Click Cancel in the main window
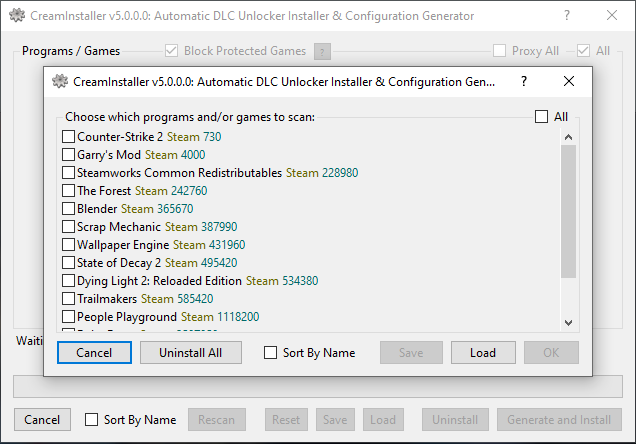 42,419
